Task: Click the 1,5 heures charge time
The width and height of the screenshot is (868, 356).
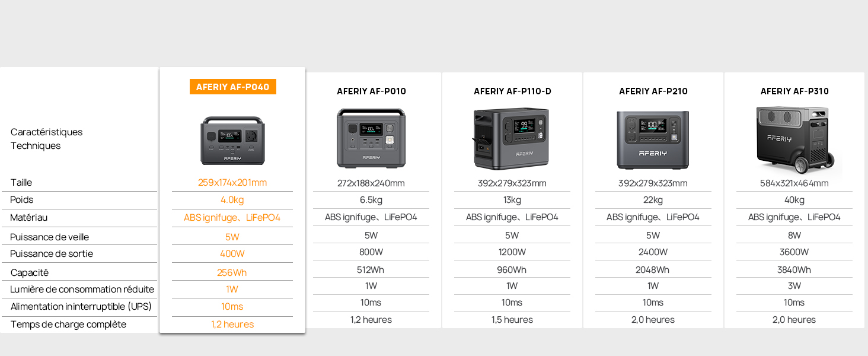Action: coord(512,320)
